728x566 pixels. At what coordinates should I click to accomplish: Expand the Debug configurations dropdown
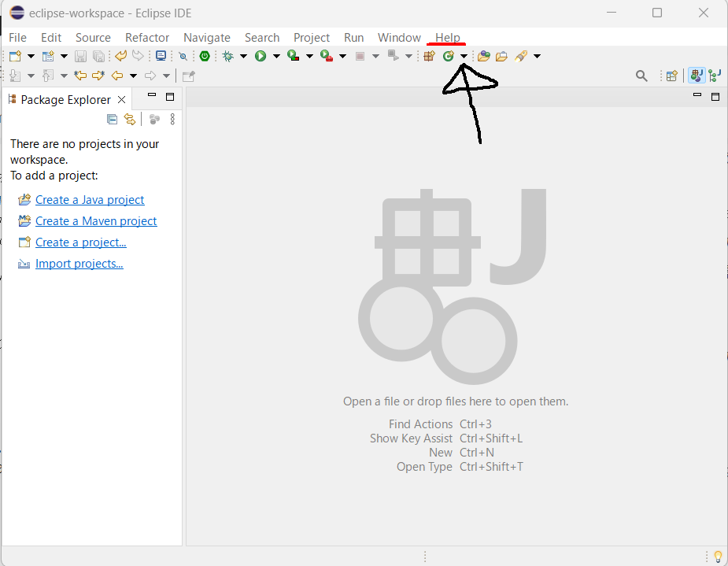243,56
